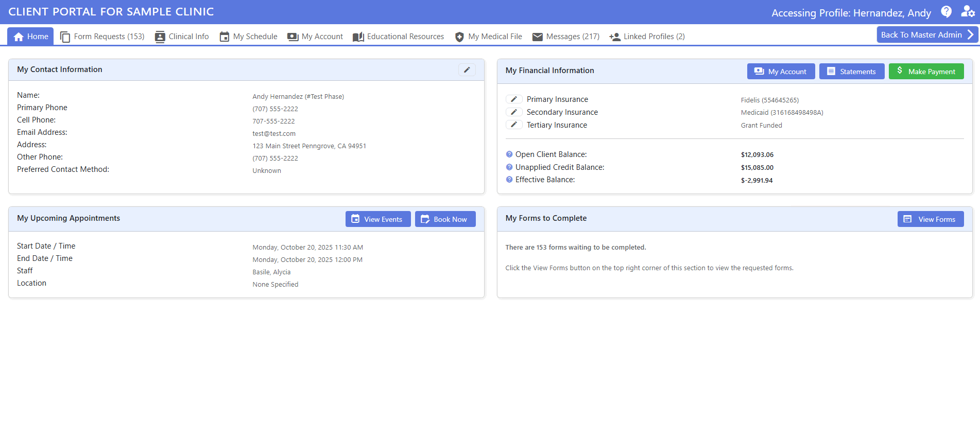Click the 153 forms waiting message
Image resolution: width=980 pixels, height=421 pixels.
pos(576,248)
